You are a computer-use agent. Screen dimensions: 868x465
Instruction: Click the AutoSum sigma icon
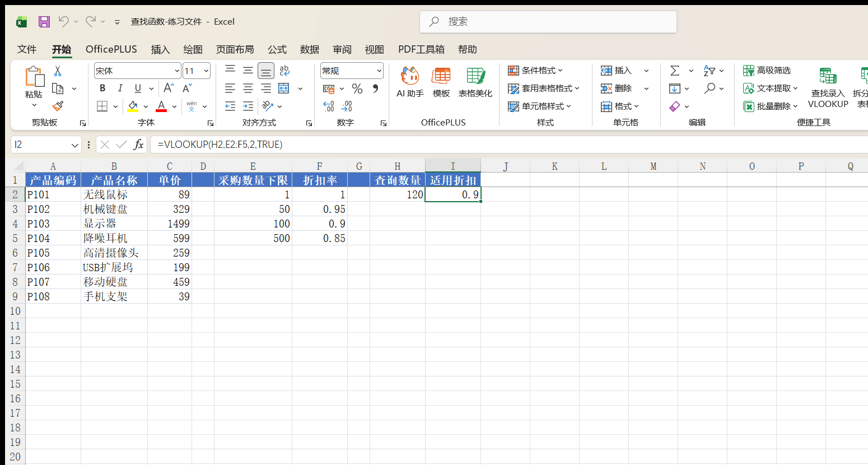point(675,71)
